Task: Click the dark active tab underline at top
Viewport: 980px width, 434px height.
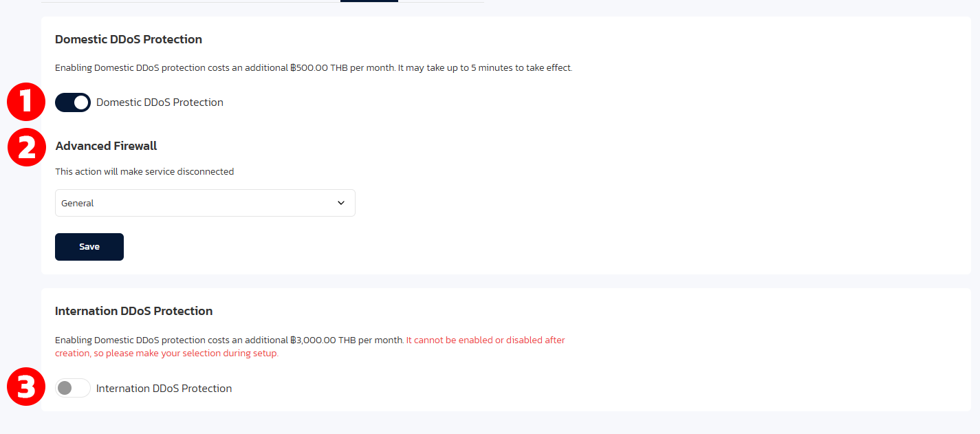Action: (369, 1)
